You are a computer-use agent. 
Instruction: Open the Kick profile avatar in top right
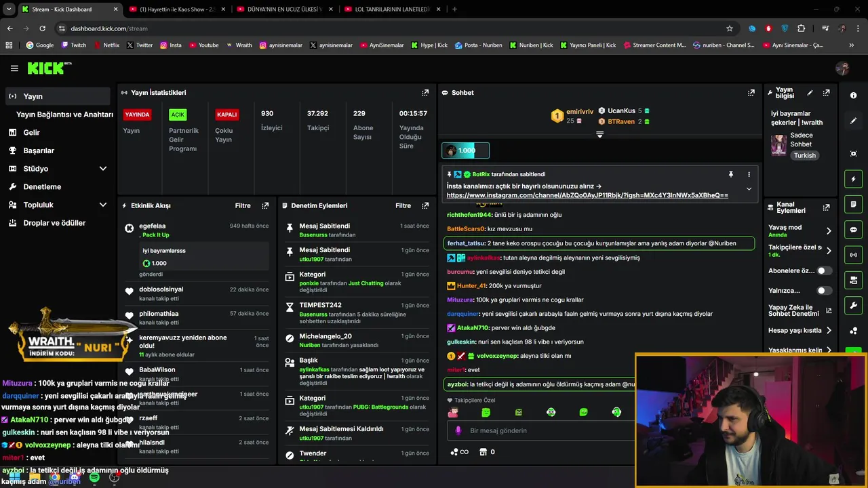[842, 68]
